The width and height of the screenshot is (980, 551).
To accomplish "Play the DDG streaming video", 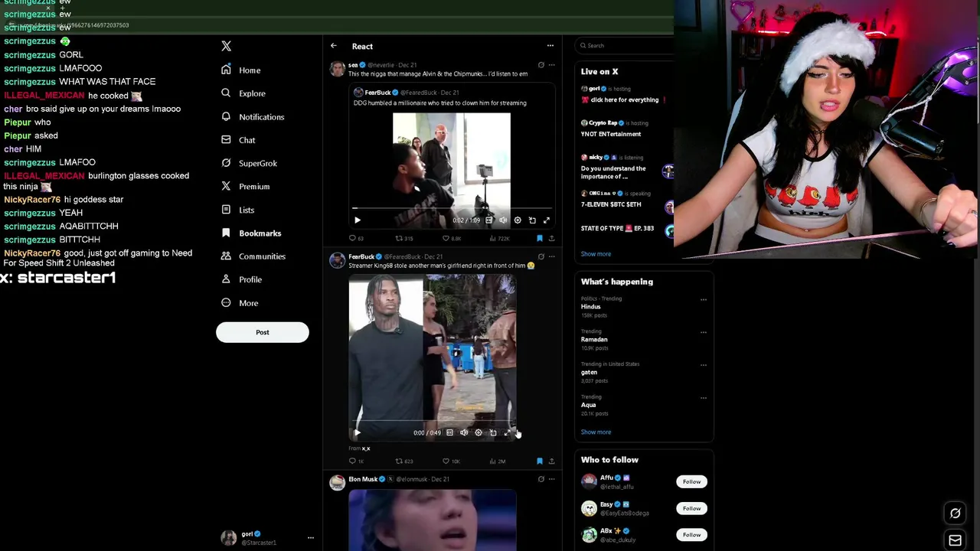I will [357, 220].
